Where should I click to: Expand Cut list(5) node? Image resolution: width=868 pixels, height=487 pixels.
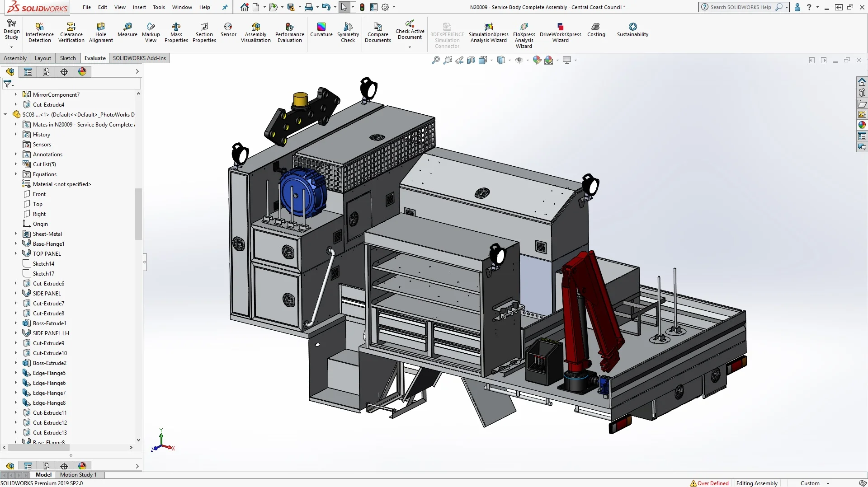(15, 164)
